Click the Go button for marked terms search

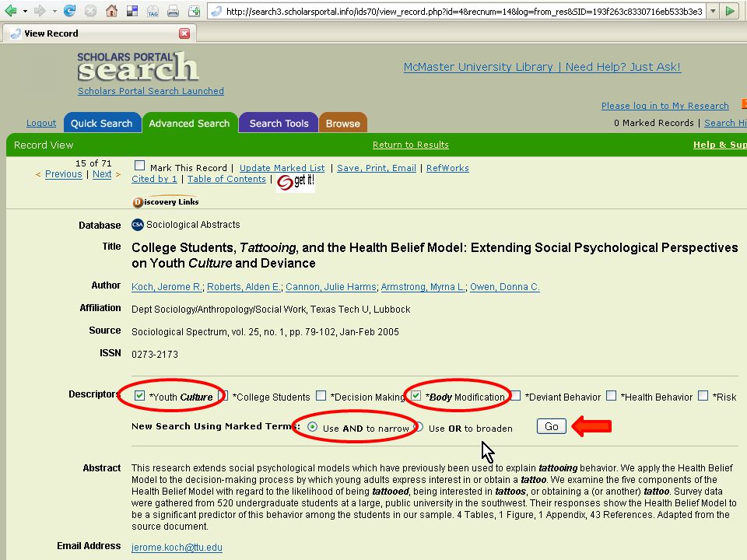point(551,426)
